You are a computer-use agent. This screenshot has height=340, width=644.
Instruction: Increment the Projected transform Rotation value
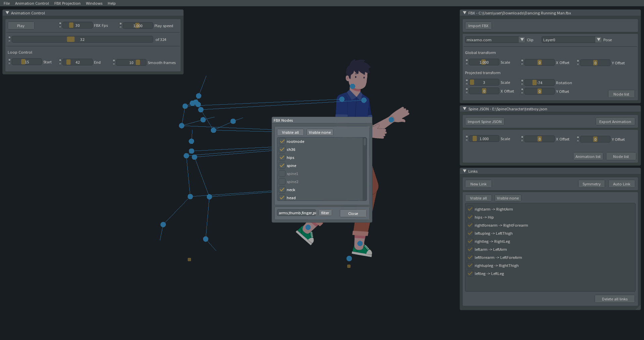point(522,80)
